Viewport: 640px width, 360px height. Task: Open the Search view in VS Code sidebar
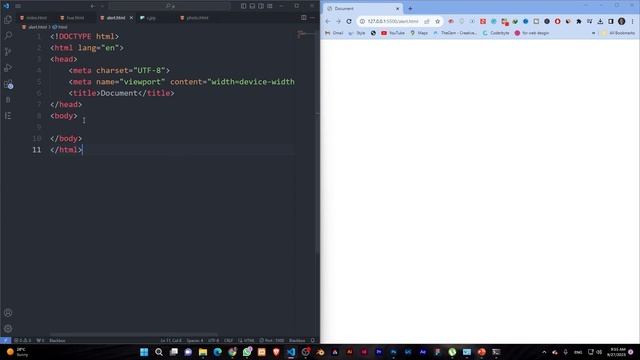click(x=8, y=36)
